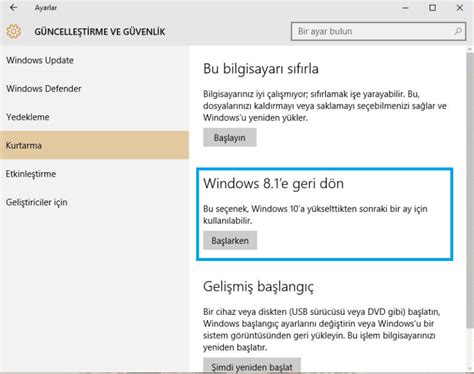Minimize the Ayarlar window
Screen dimensions: 474x374
(405, 8)
